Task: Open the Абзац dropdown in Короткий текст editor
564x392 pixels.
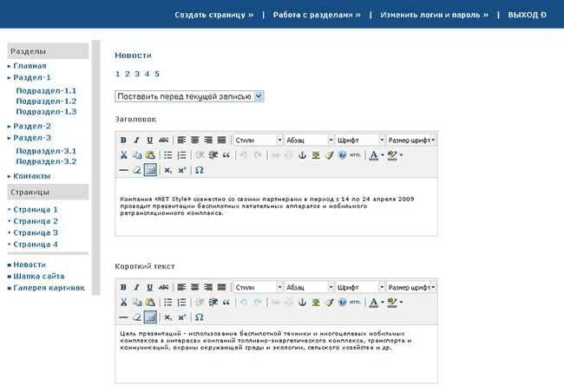Action: [310, 287]
